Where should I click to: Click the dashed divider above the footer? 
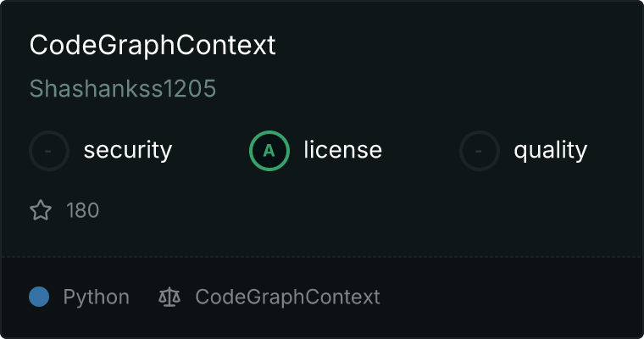pos(322,256)
